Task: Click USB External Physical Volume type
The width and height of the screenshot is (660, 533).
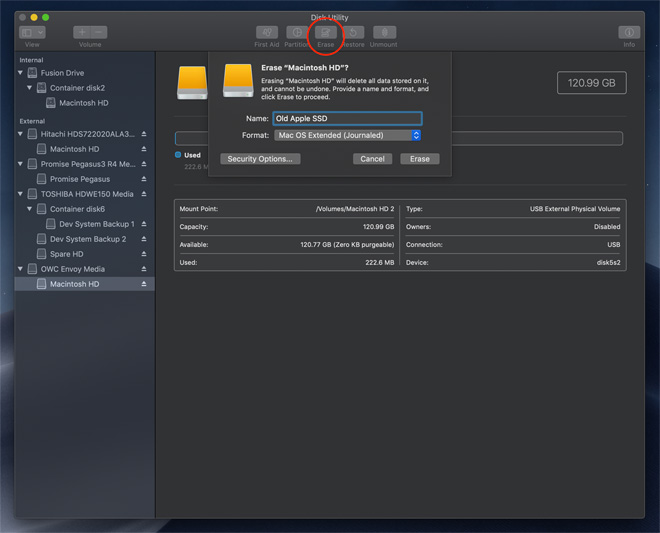Action: pyautogui.click(x=575, y=209)
